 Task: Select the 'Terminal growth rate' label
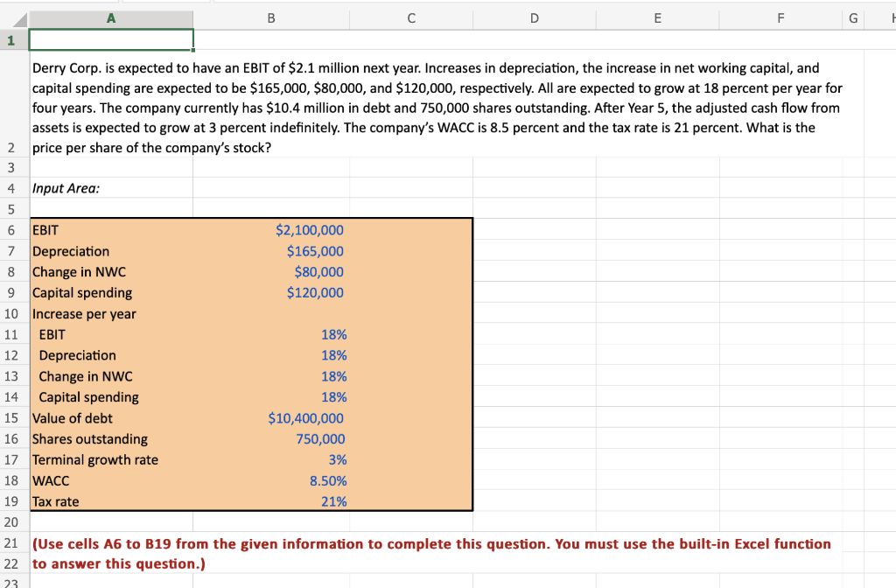tap(94, 459)
